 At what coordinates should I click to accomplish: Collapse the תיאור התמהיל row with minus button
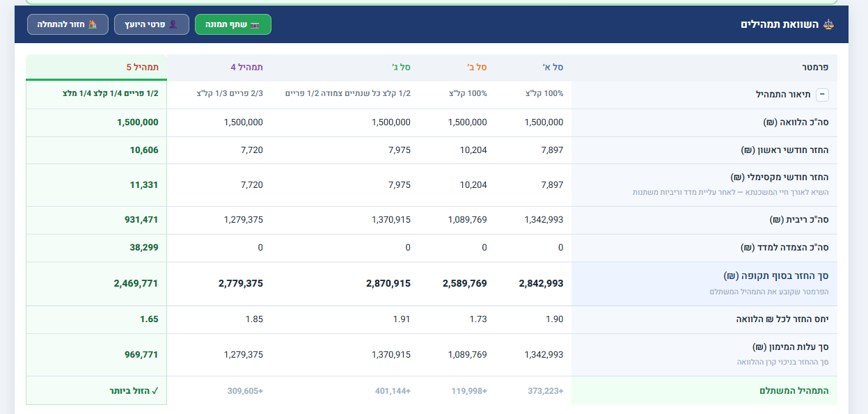(822, 95)
